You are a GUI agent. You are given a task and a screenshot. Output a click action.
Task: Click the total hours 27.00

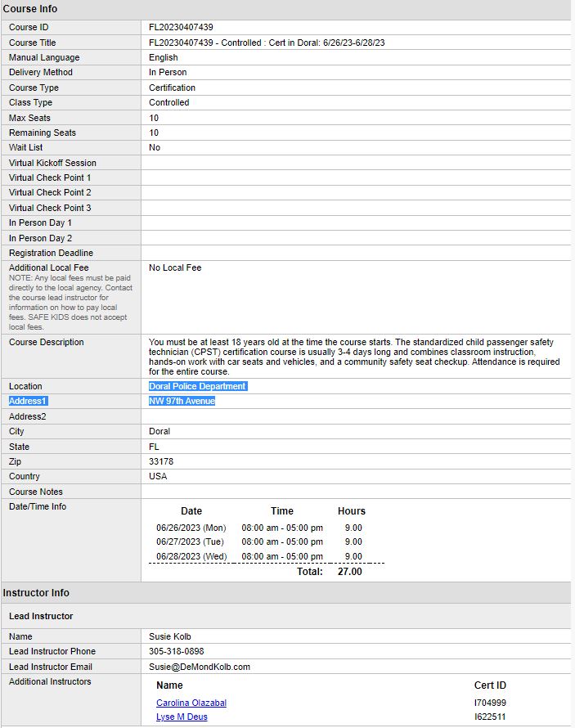point(350,571)
